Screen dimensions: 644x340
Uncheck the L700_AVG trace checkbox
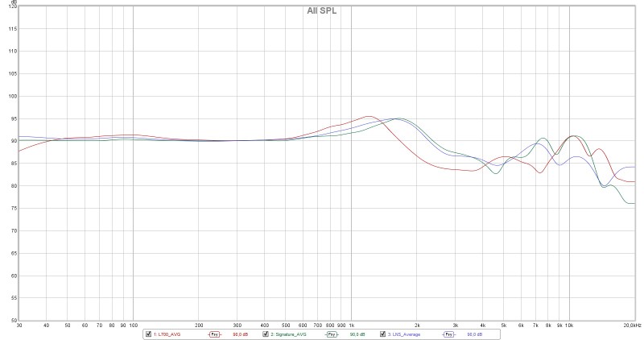pos(148,334)
